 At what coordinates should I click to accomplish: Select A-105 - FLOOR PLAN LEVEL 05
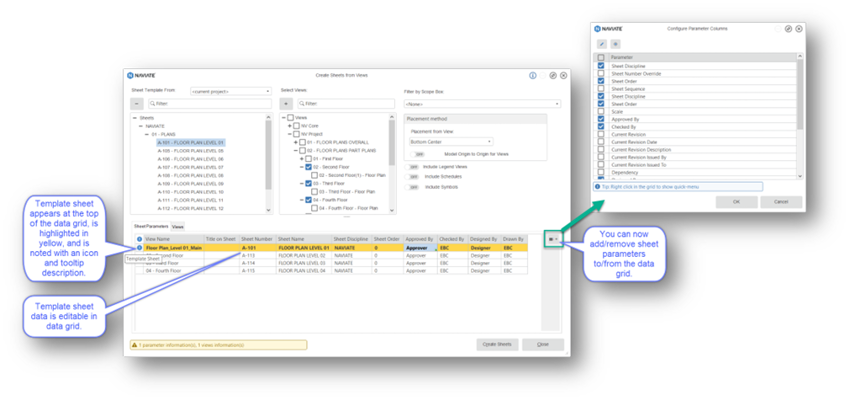190,151
